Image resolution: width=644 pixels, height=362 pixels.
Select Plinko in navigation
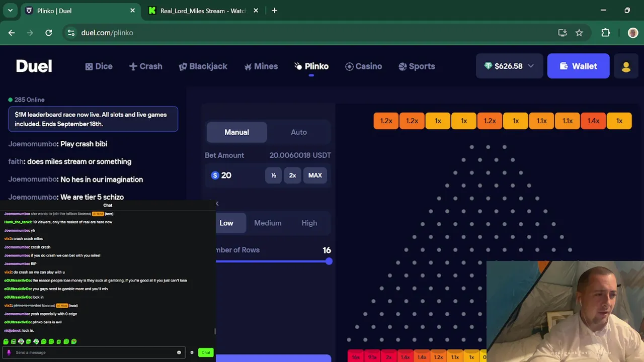pos(311,66)
